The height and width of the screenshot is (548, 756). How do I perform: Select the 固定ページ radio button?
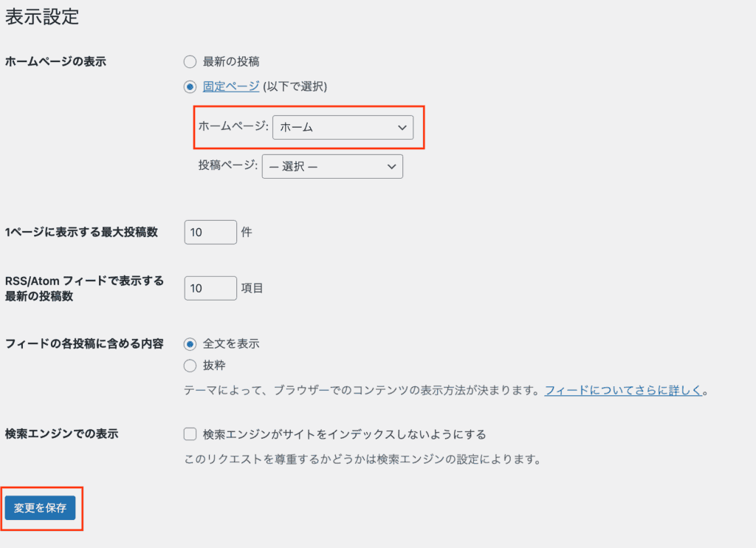coord(190,86)
